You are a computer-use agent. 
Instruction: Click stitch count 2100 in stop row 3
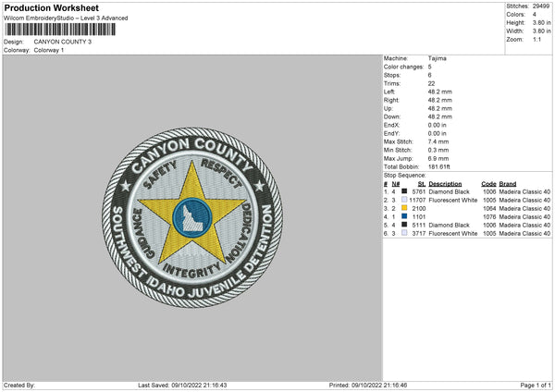point(419,208)
